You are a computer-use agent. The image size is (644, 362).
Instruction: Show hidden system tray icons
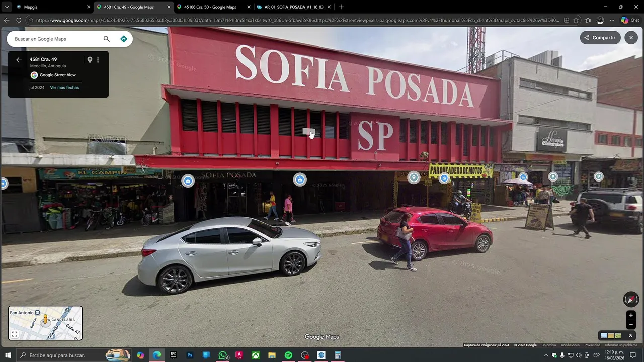point(546,355)
